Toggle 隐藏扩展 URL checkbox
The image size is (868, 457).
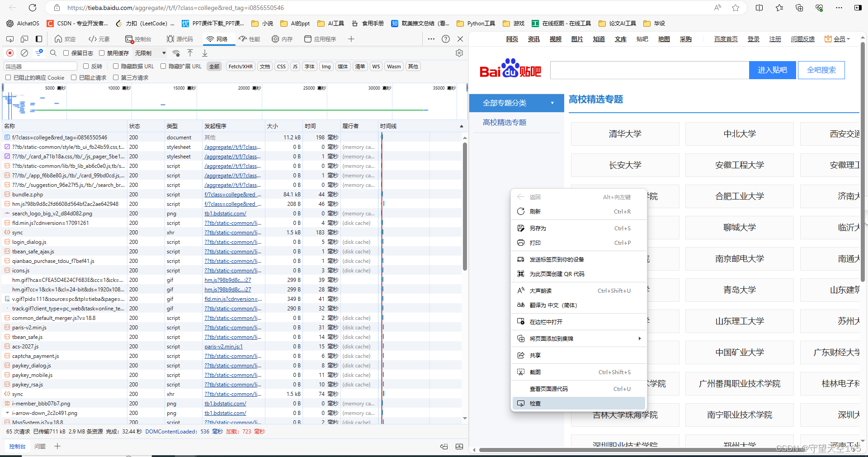coord(163,66)
